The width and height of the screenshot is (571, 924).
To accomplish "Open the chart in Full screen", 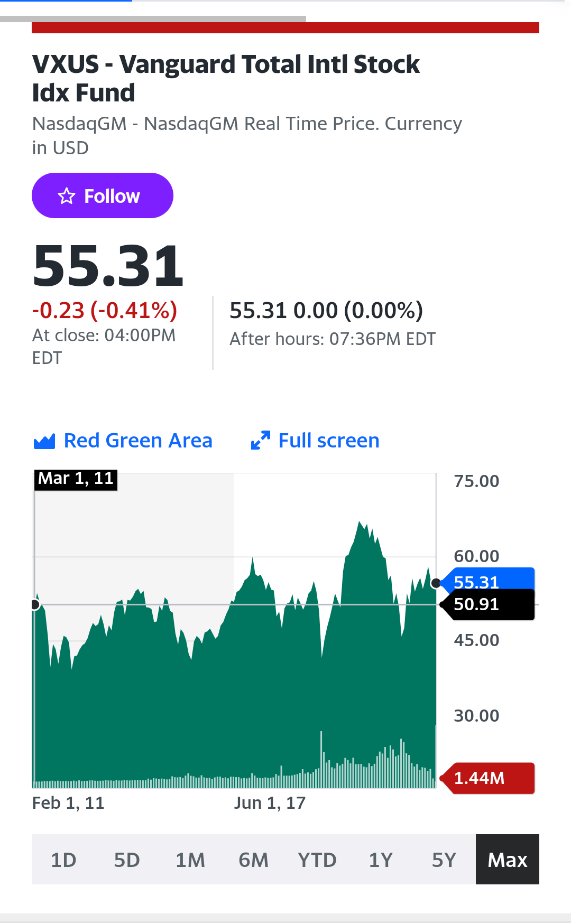I will [315, 441].
